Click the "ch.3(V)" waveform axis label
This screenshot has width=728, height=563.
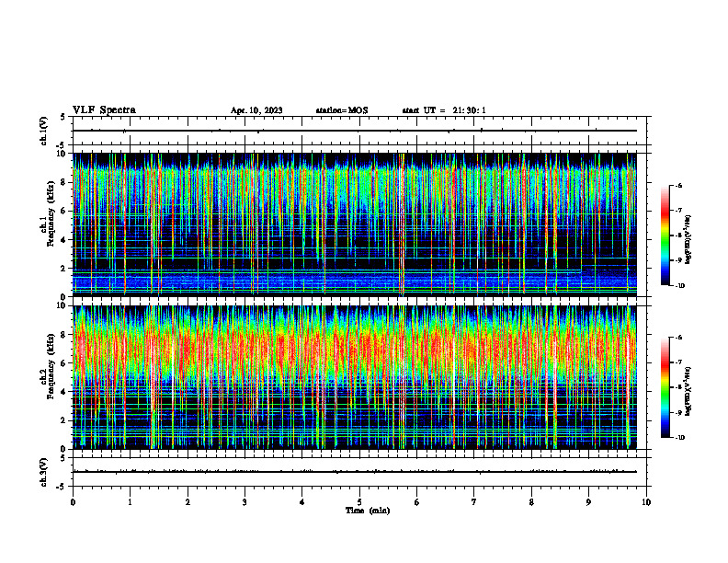tap(44, 472)
